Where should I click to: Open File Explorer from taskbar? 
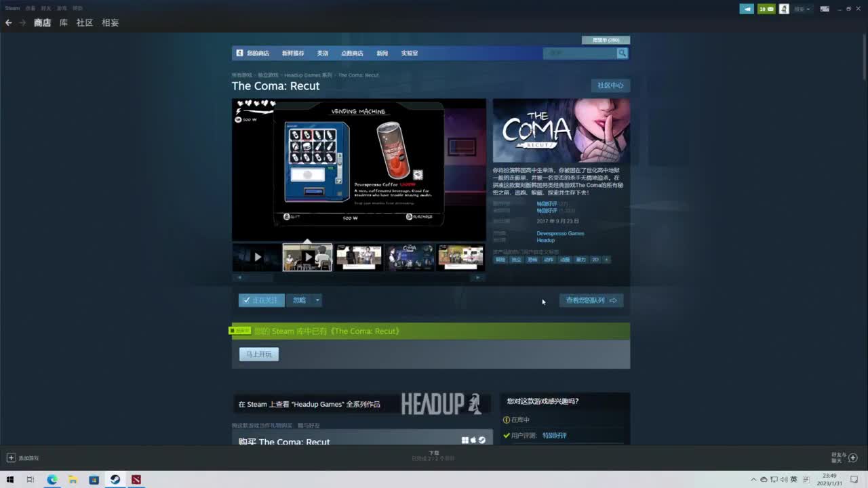click(x=73, y=480)
